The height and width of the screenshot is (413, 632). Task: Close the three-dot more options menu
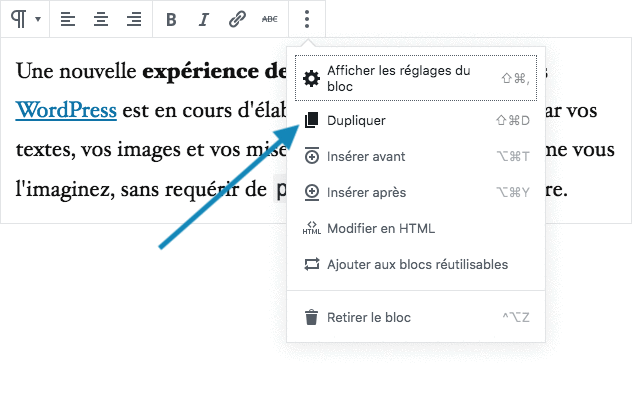308,19
